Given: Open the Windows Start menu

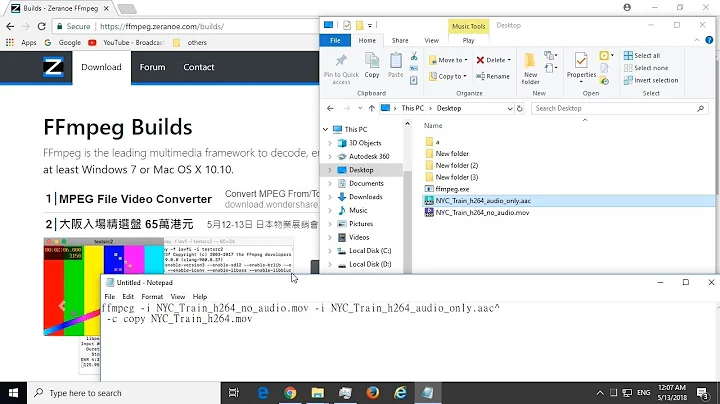Looking at the screenshot, I should tap(13, 393).
